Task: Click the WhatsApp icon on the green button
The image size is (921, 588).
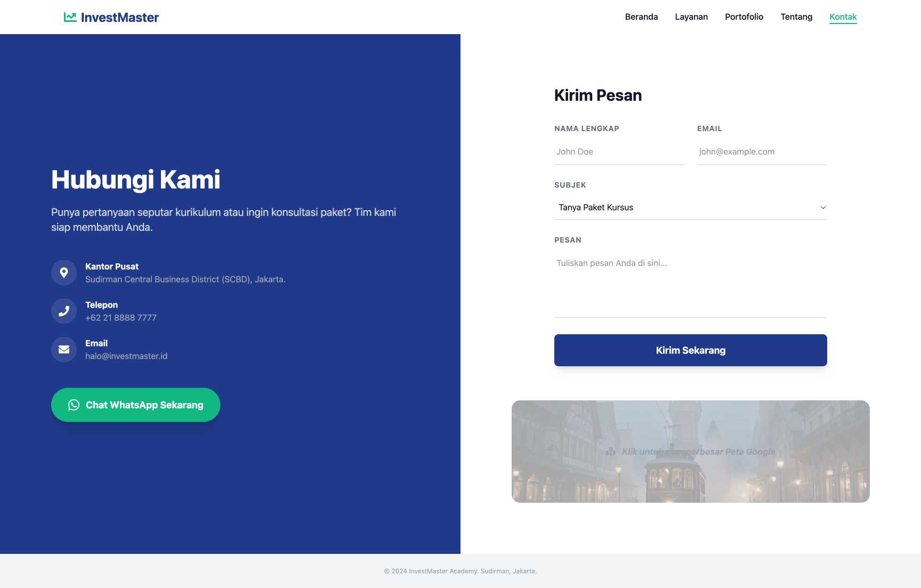Action: click(75, 405)
